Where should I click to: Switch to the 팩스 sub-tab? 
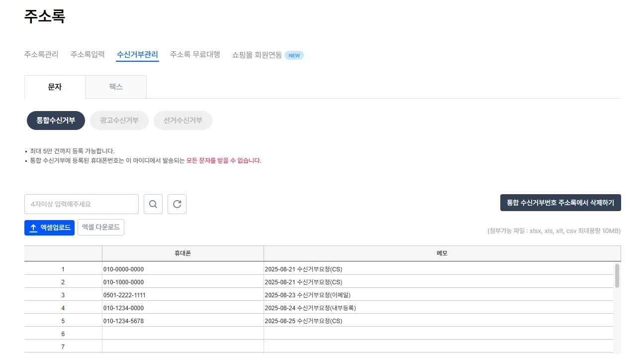[x=116, y=87]
